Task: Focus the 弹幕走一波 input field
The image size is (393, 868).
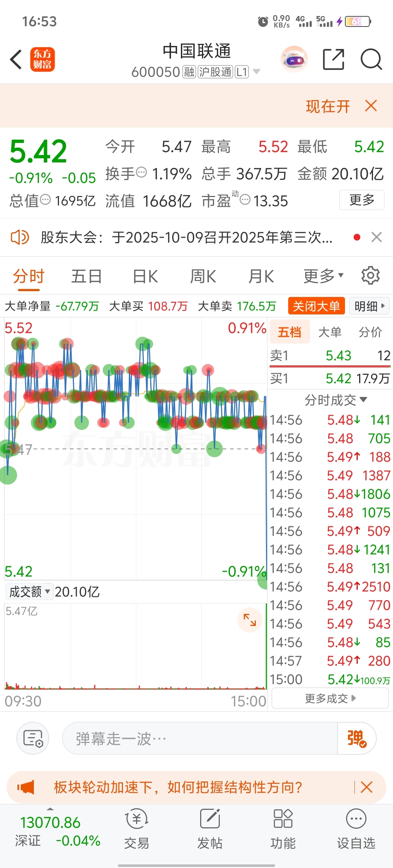Action: point(200,738)
